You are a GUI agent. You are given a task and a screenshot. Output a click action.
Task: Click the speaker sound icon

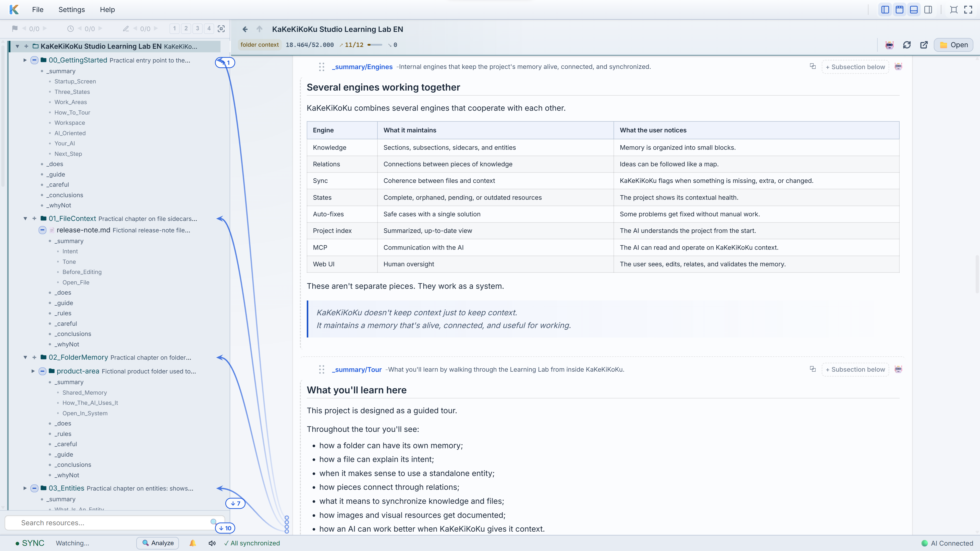[212, 543]
